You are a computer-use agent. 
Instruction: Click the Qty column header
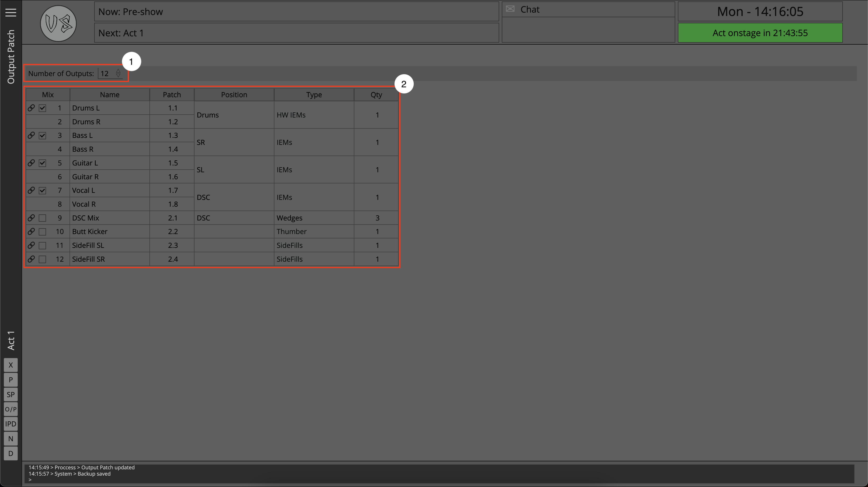point(376,95)
